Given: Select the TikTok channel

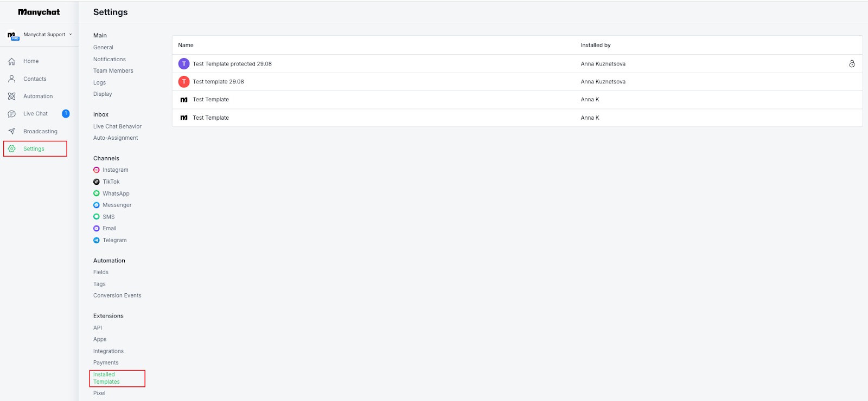Looking at the screenshot, I should (x=111, y=182).
